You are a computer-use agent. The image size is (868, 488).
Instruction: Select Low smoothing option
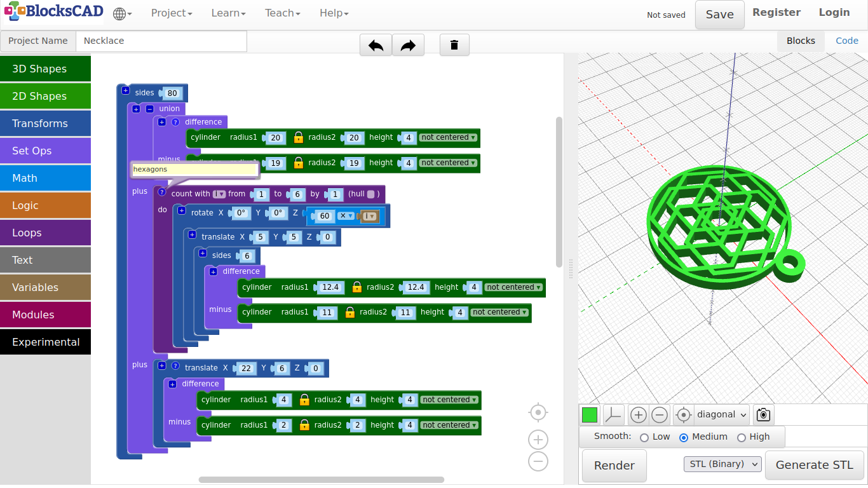[644, 437]
